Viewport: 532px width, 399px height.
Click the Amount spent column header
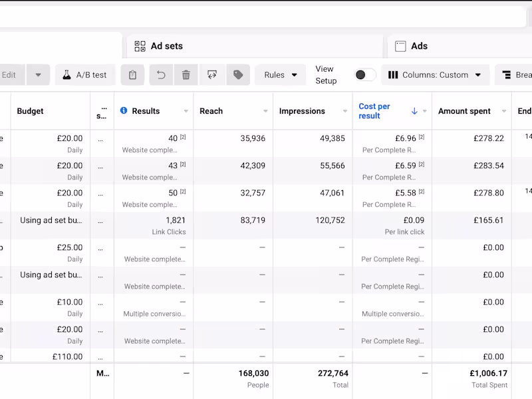464,111
